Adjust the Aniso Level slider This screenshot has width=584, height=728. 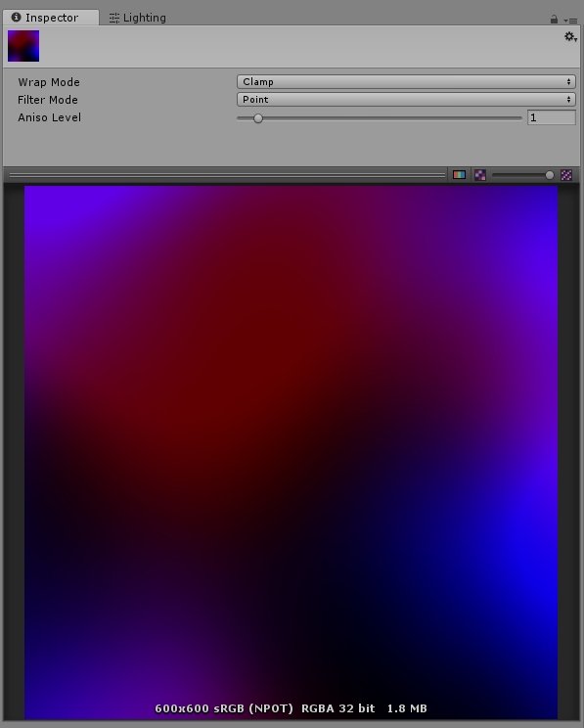(380, 118)
